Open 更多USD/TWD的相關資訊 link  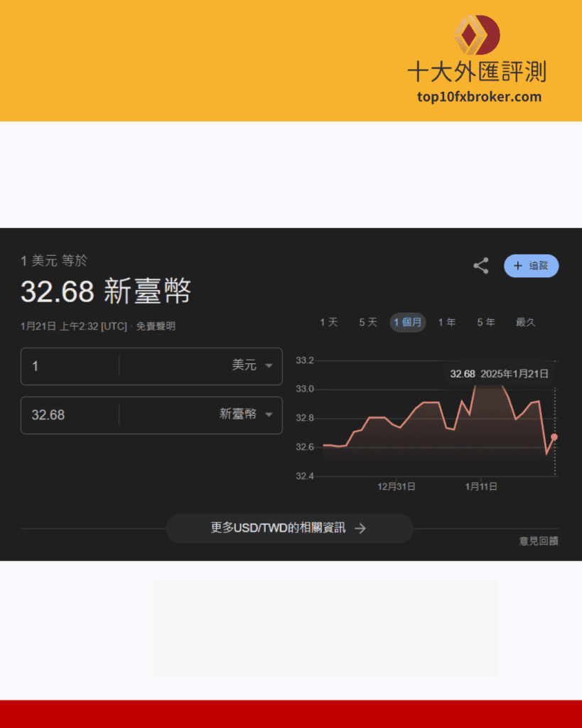(289, 528)
